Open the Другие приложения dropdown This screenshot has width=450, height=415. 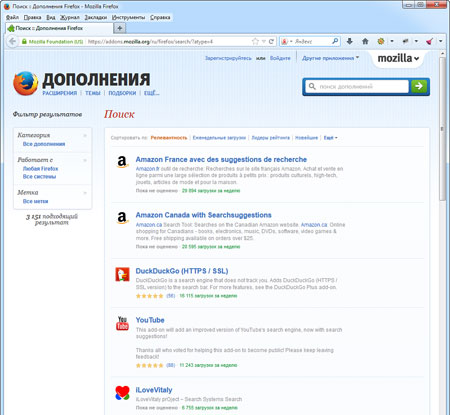pyautogui.click(x=330, y=58)
